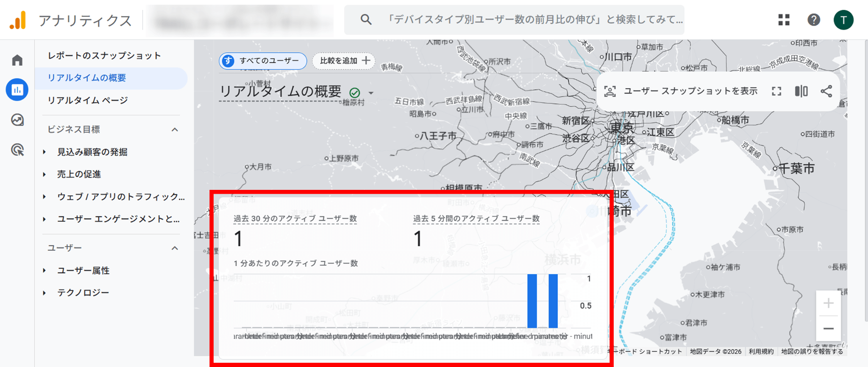
Task: Open the Reports bar-chart icon
Action: click(17, 90)
